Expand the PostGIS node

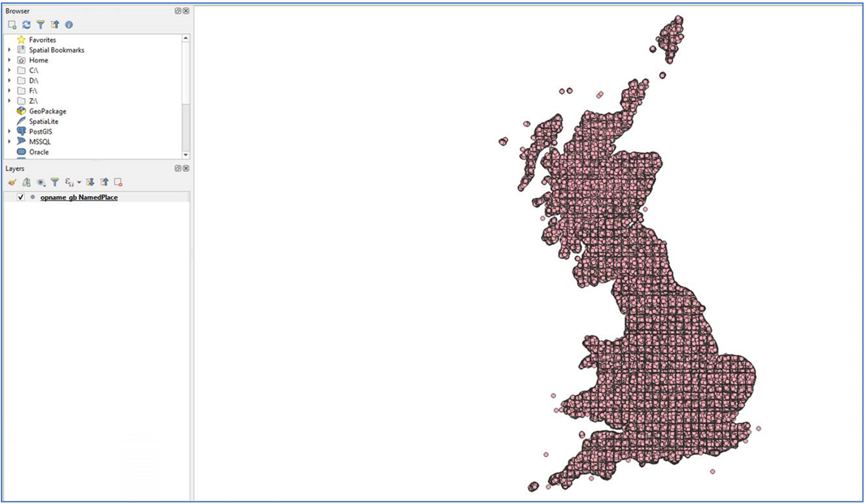coord(9,131)
